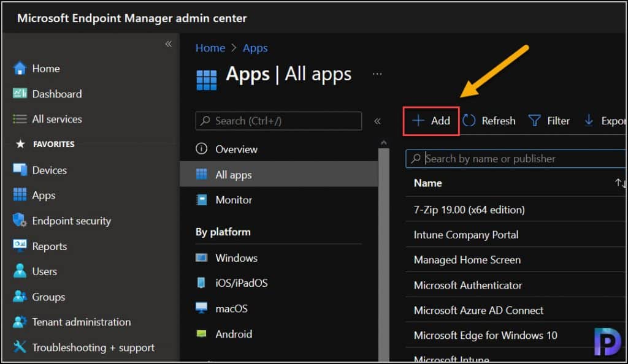Click the Add button
This screenshot has height=364, width=628.
[431, 121]
